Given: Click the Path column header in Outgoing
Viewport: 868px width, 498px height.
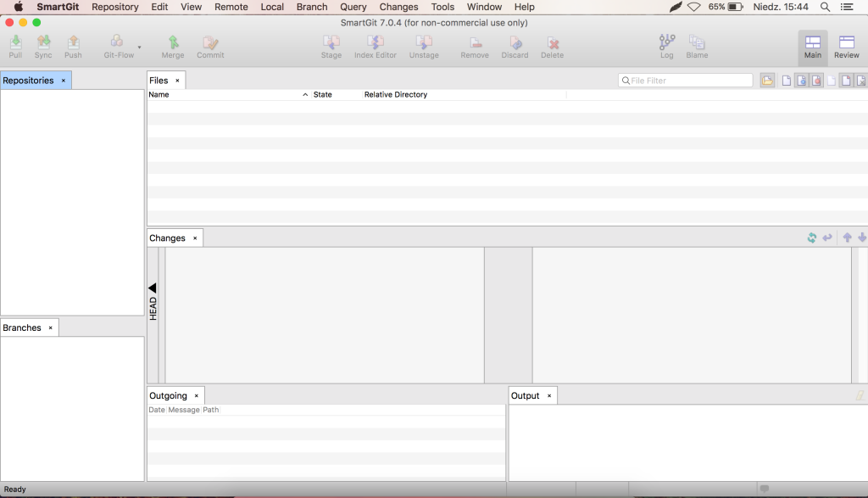Looking at the screenshot, I should [x=210, y=410].
